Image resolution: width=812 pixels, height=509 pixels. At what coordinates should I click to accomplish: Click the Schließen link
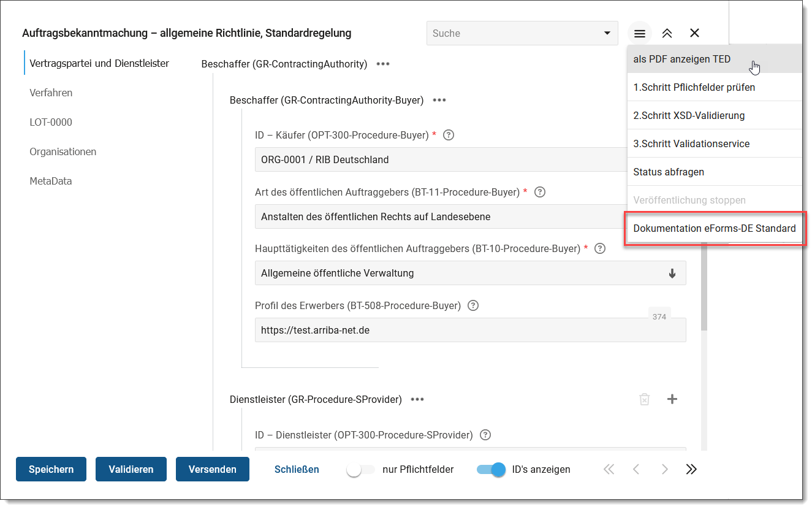pos(297,469)
